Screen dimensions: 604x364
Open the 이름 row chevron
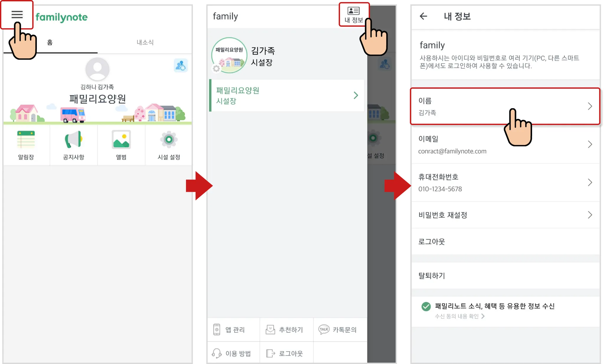coord(590,106)
